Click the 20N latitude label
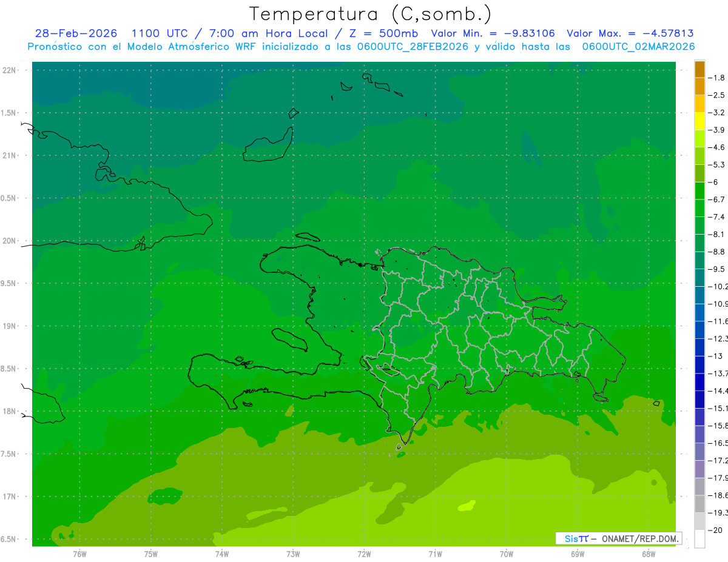728x562 pixels. tap(10, 241)
